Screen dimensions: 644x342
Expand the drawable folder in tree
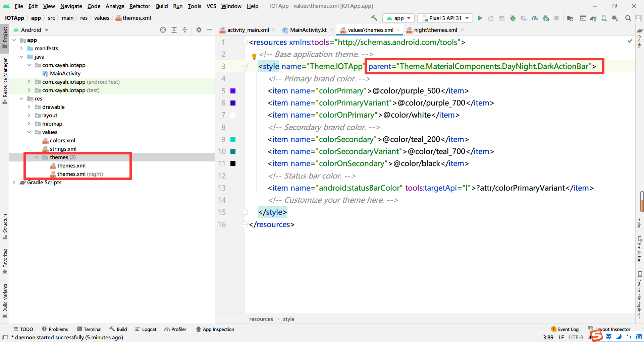29,107
